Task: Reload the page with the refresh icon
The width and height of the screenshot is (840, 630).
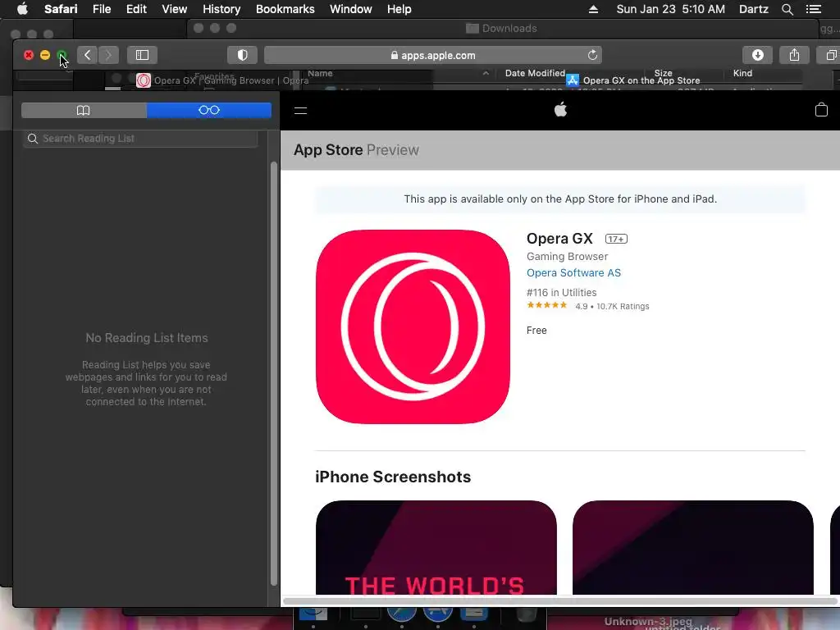Action: [592, 55]
